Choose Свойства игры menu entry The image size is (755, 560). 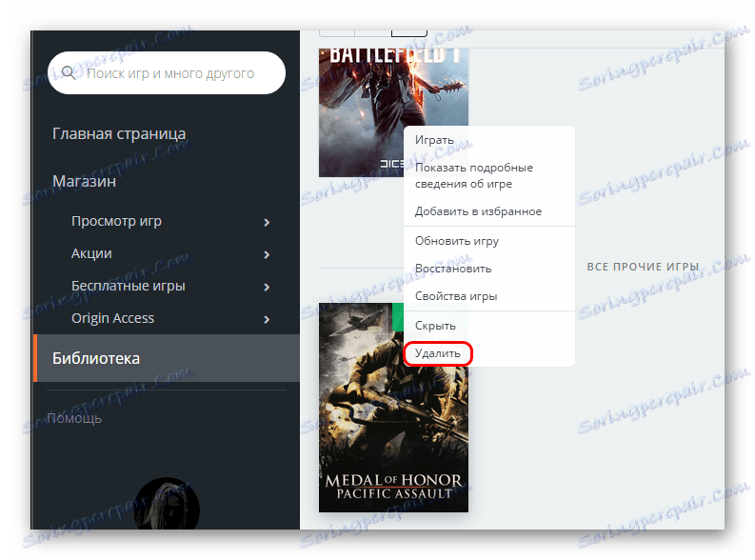pos(456,295)
